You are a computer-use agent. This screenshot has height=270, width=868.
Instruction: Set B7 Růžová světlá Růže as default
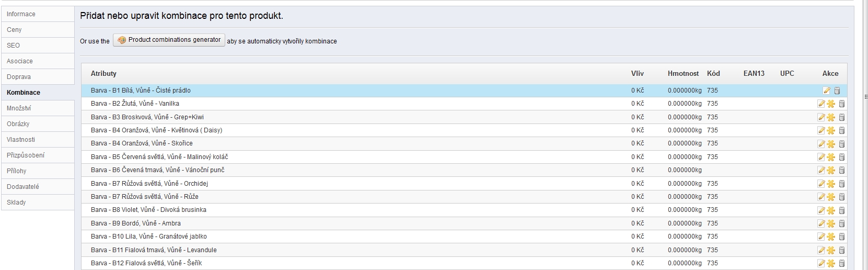(831, 197)
